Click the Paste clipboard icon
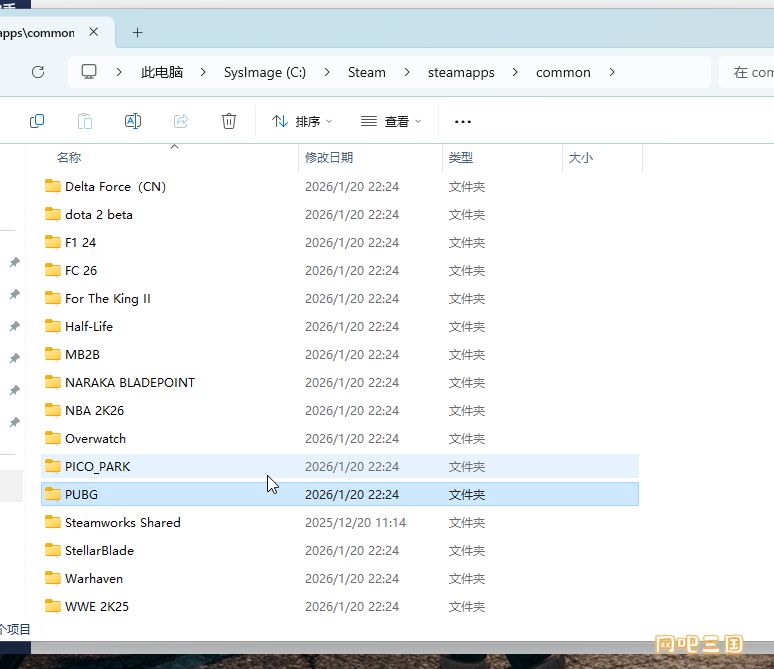Image resolution: width=774 pixels, height=669 pixels. coord(85,121)
